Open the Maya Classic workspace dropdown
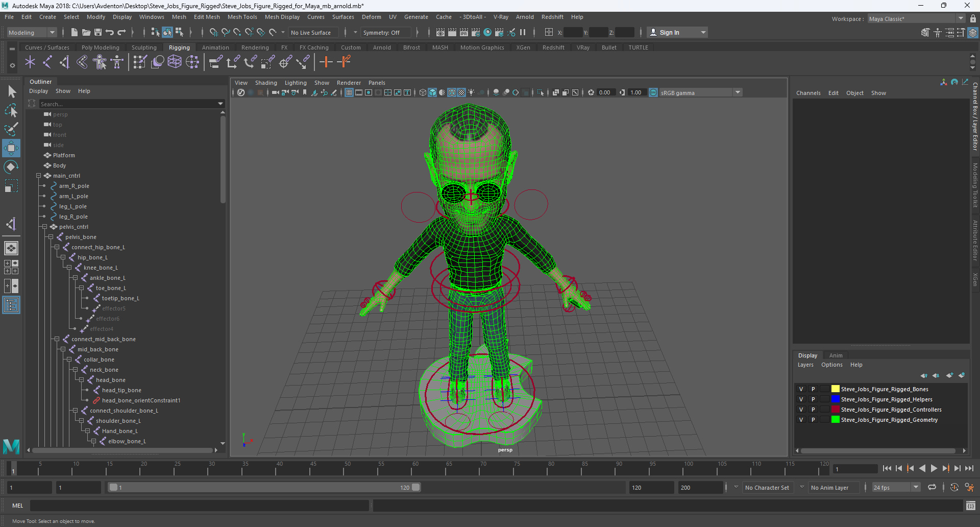 916,18
